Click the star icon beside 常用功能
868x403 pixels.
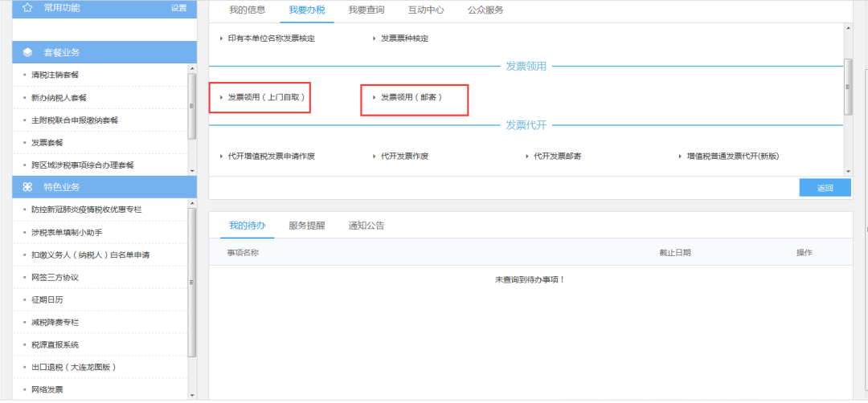click(x=27, y=8)
